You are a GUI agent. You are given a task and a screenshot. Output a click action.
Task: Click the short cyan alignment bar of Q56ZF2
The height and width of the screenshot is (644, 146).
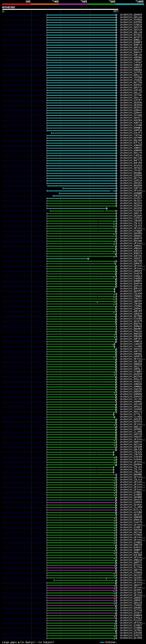68,259
